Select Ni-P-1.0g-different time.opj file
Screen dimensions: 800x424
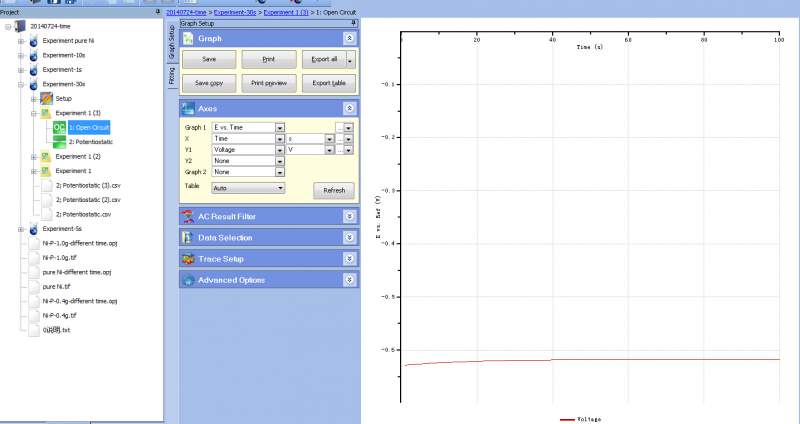(80, 243)
